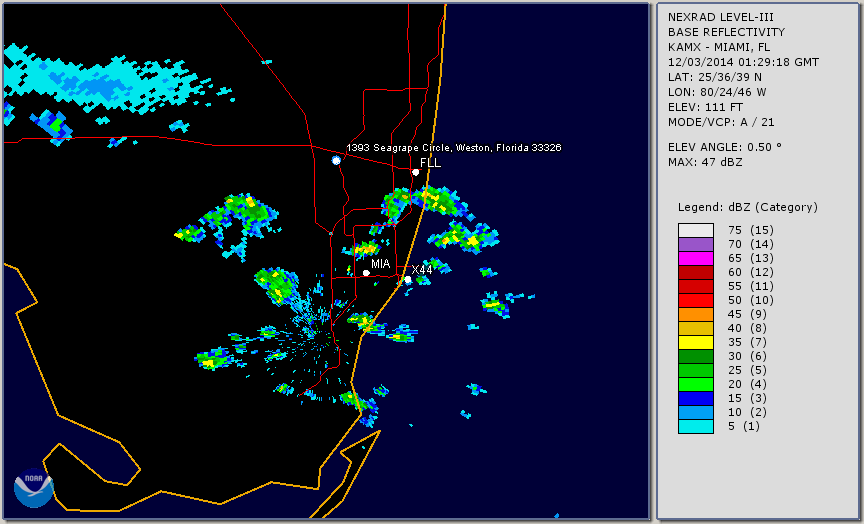Click the MIA airport marker dot
Image resolution: width=864 pixels, height=524 pixels.
366,273
